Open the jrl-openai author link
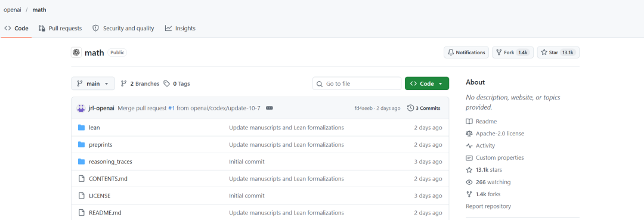This screenshot has height=220, width=644. click(101, 109)
